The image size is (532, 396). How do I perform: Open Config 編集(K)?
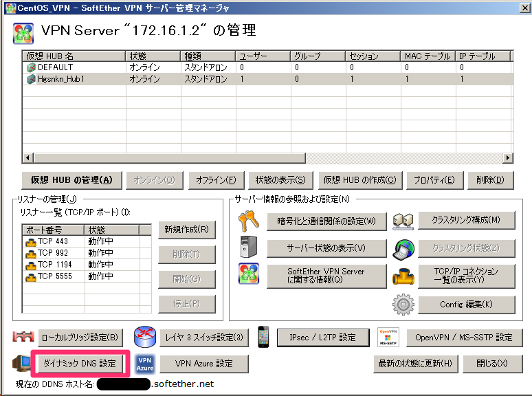466,305
